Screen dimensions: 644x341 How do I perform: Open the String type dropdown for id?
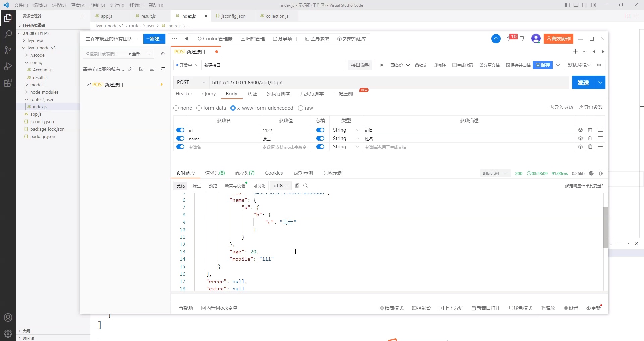(x=345, y=130)
